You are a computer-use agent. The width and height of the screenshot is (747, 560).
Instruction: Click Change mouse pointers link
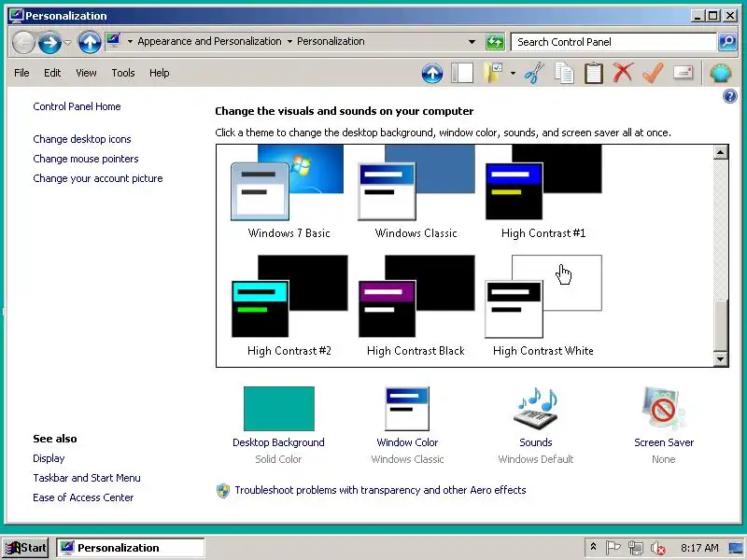tap(86, 159)
